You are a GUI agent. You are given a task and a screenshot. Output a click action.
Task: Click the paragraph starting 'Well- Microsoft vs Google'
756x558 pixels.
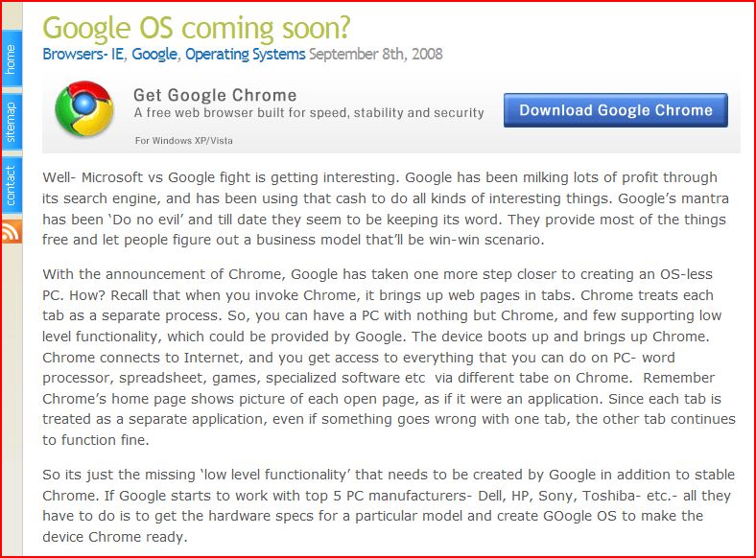(x=386, y=209)
